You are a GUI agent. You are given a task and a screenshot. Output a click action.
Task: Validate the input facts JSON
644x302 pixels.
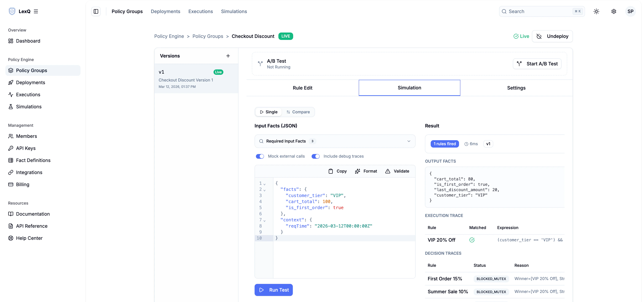coord(397,171)
